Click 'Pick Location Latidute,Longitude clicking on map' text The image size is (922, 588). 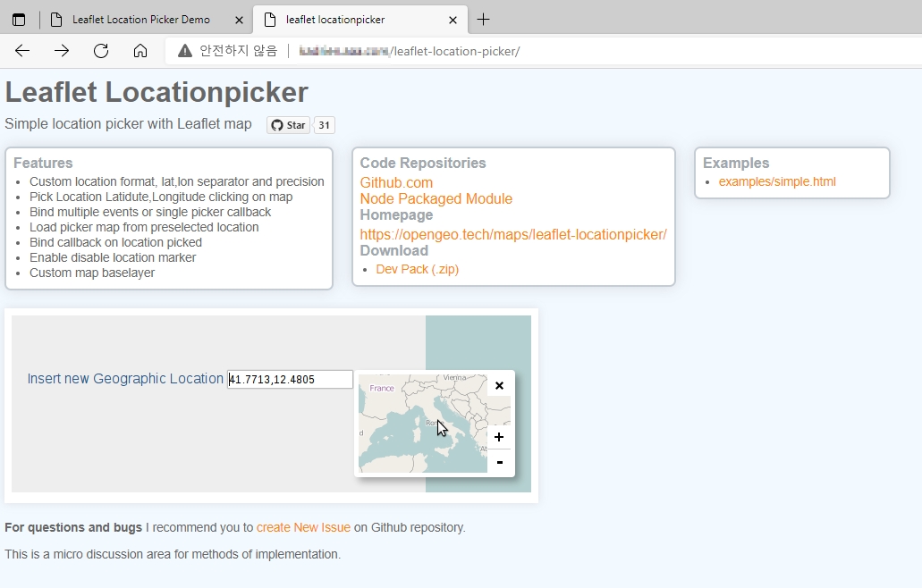pos(161,197)
